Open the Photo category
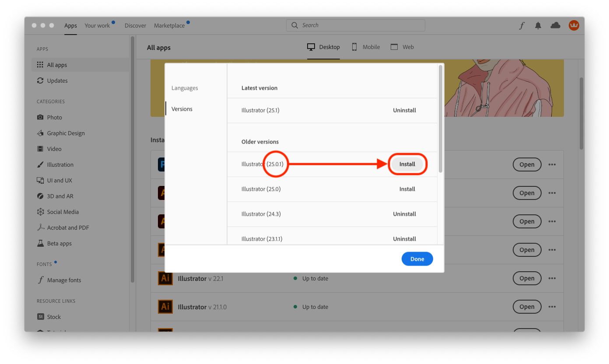The image size is (609, 364). pos(54,117)
